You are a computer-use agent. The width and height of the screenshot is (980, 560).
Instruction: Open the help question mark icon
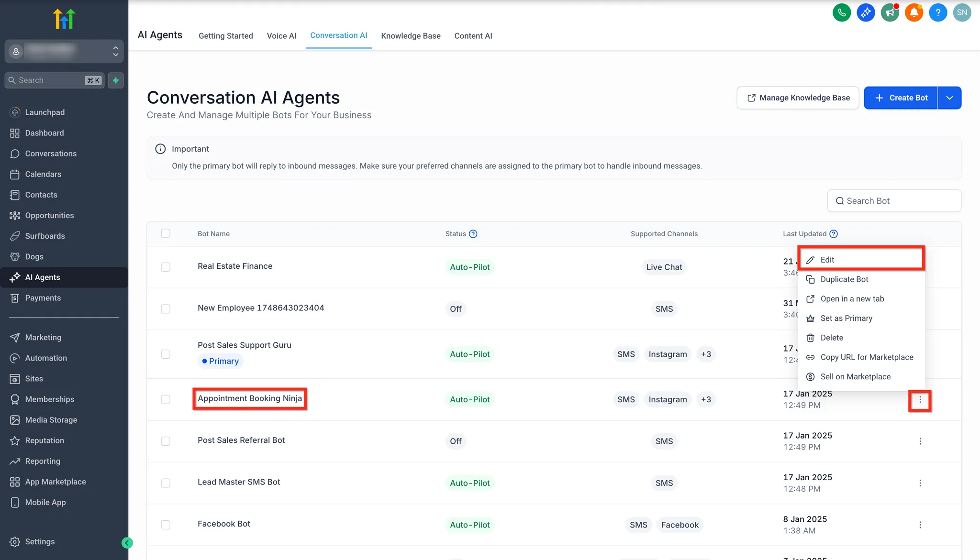(x=938, y=12)
